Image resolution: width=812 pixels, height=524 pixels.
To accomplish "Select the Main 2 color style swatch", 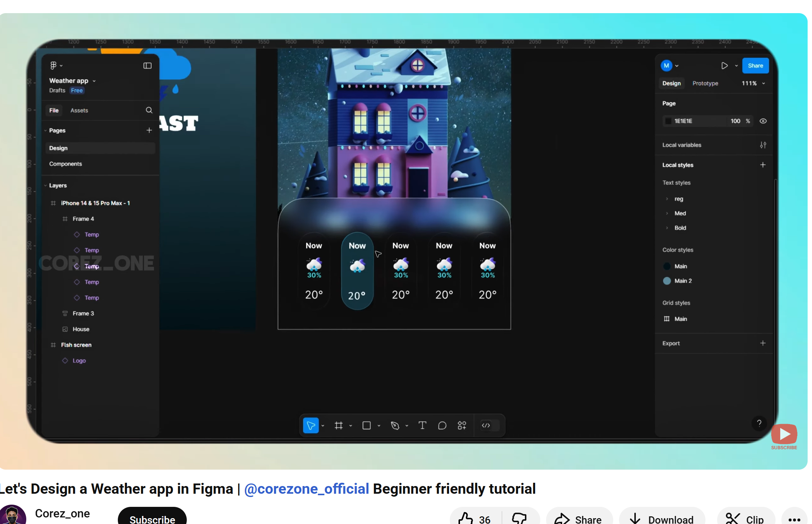I will pos(667,281).
